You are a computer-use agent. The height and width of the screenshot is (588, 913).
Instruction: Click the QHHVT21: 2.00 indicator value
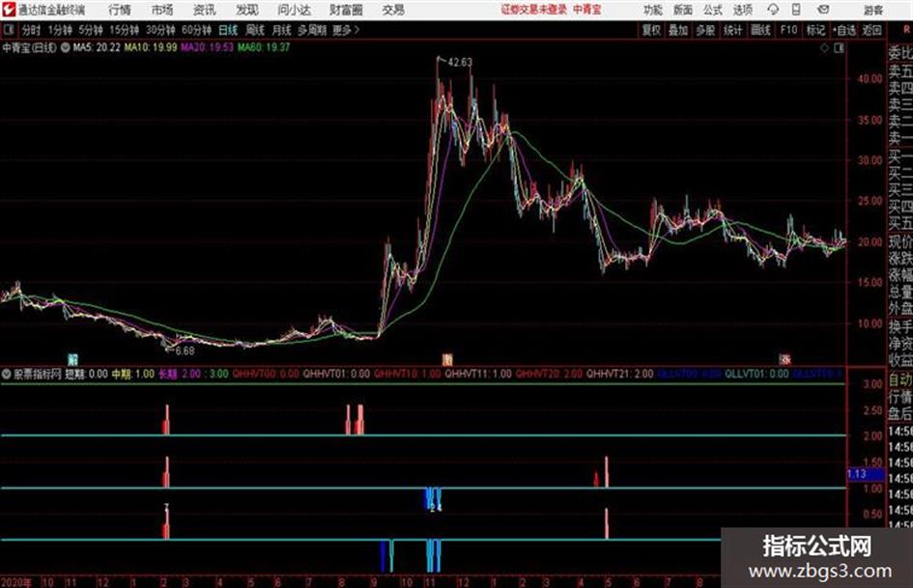[x=619, y=374]
